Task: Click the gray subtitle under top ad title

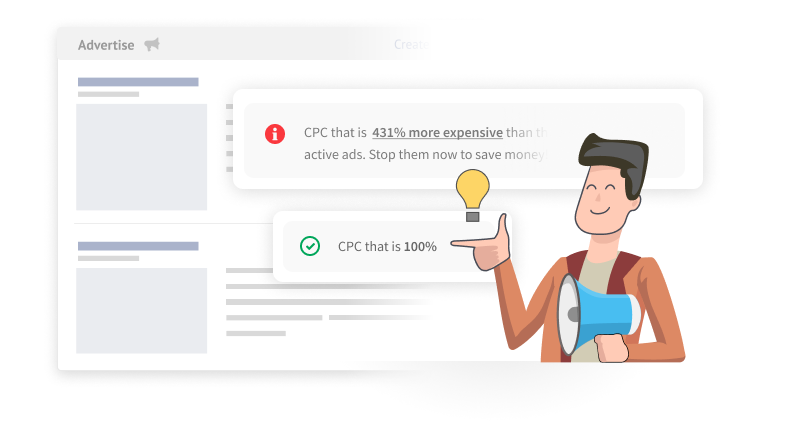Action: (x=108, y=94)
